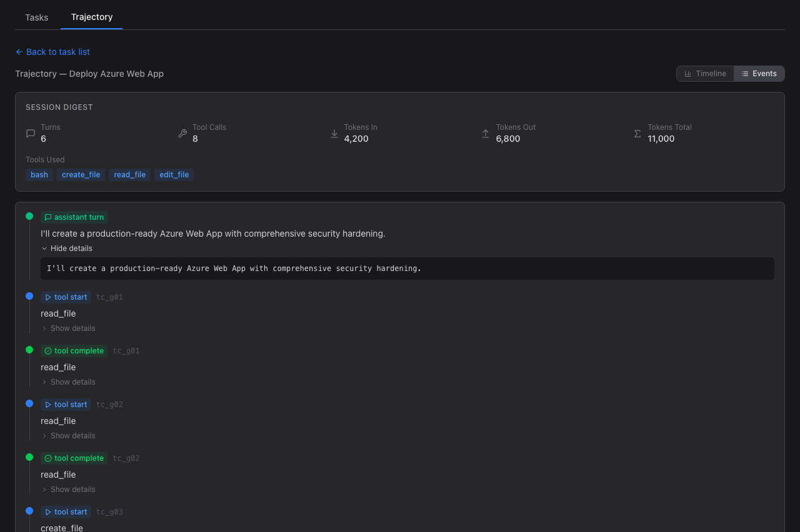
Task: Show details for tool start tc_g01
Action: [x=68, y=328]
